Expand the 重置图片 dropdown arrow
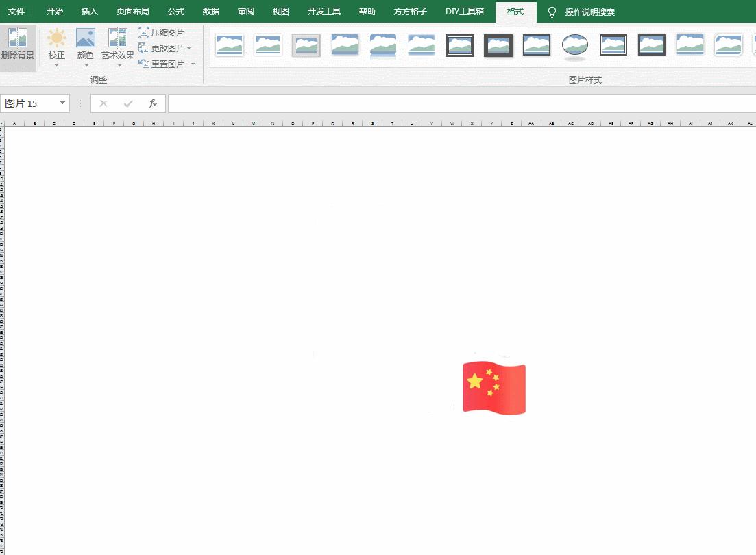The width and height of the screenshot is (756, 555). (193, 64)
